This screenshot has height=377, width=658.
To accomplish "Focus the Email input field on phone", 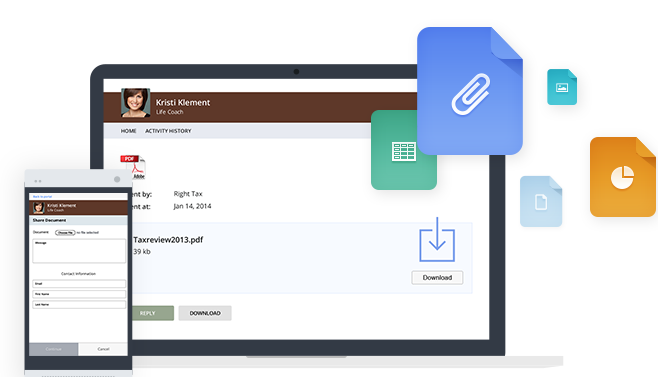I will 79,284.
